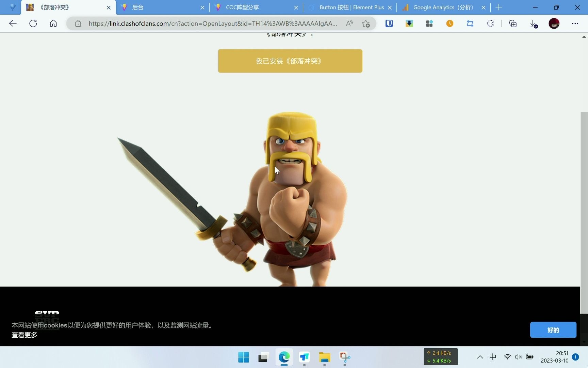This screenshot has height=368, width=588.
Task: Close the COC阵型分享 tab
Action: point(296,7)
